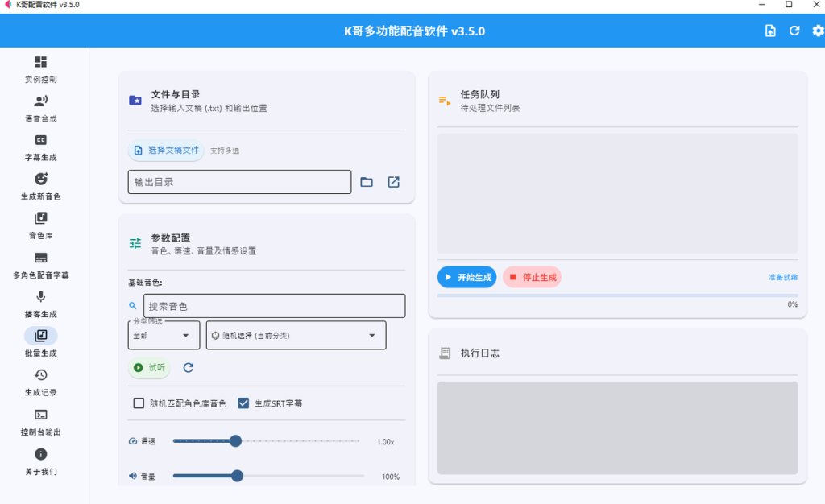
Task: Select 生成新音色 in the sidebar
Action: 40,187
